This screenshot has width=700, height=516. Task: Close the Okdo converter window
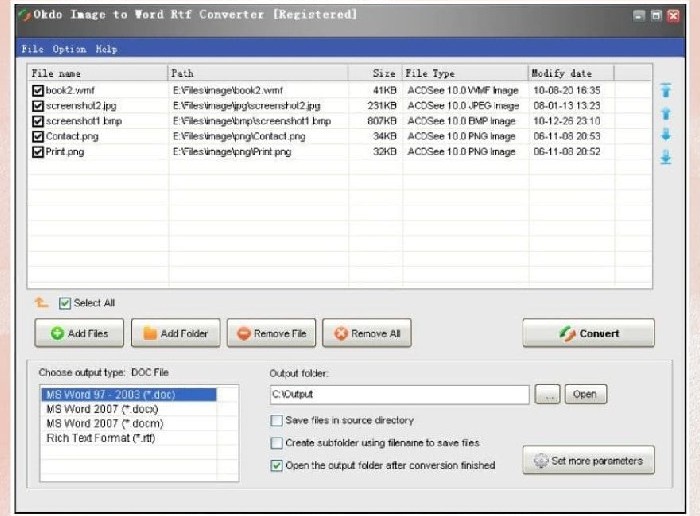coord(673,16)
